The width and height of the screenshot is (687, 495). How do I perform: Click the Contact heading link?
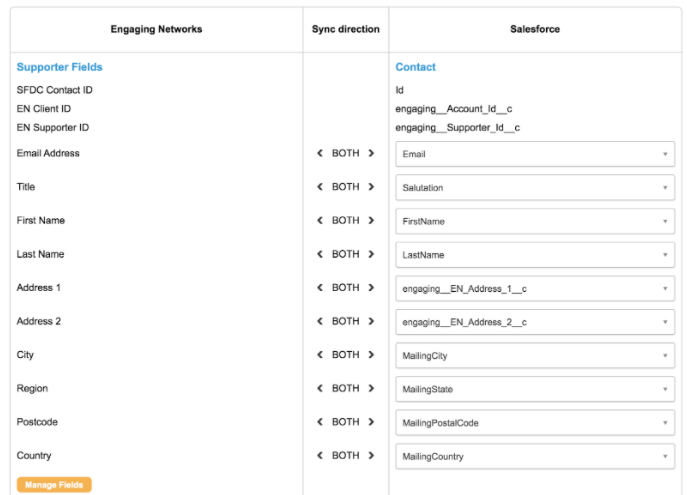click(x=415, y=67)
